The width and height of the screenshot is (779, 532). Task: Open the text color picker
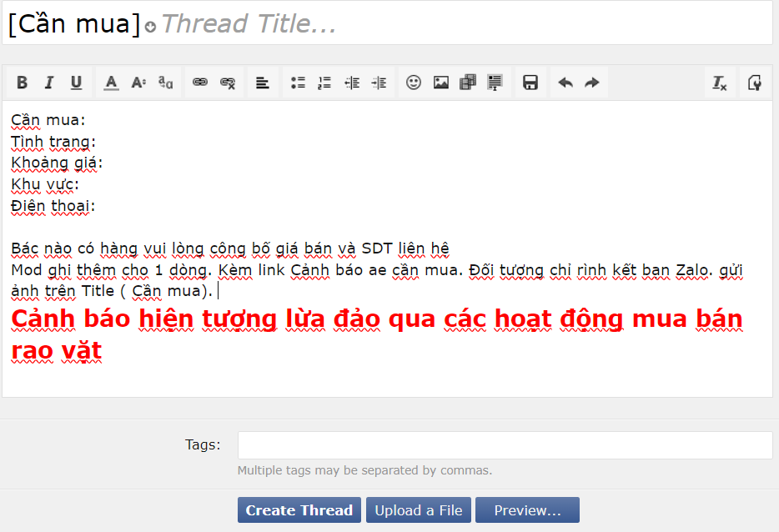111,83
